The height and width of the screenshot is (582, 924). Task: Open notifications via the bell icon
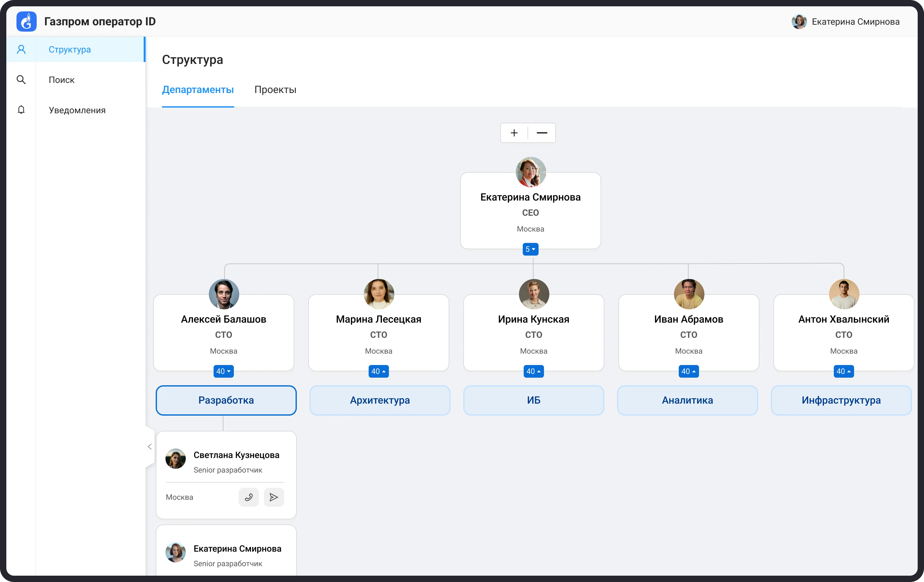point(21,110)
